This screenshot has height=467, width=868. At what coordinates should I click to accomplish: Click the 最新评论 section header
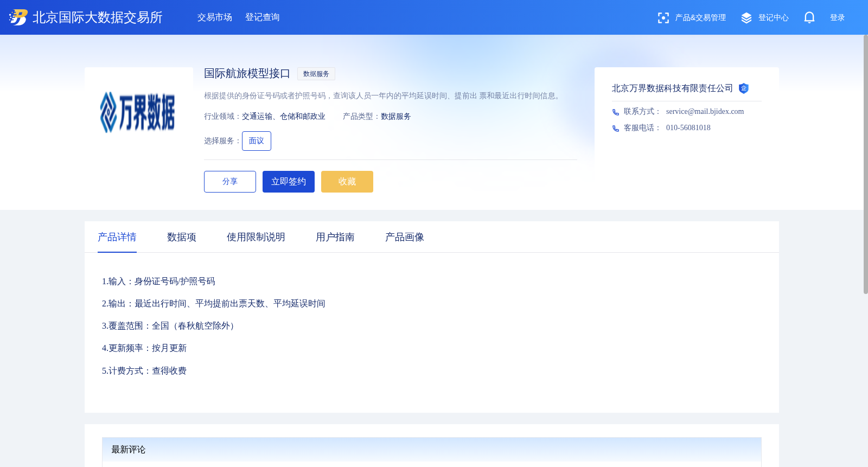pyautogui.click(x=432, y=450)
